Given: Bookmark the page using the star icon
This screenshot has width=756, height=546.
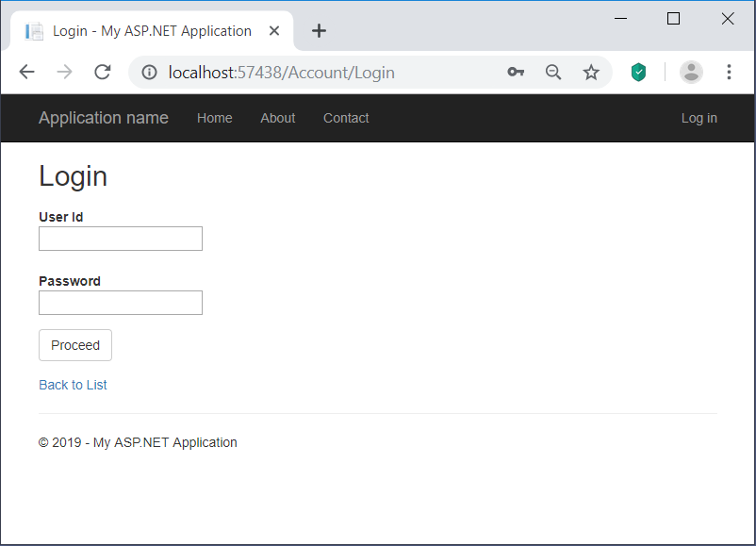Looking at the screenshot, I should (x=591, y=72).
